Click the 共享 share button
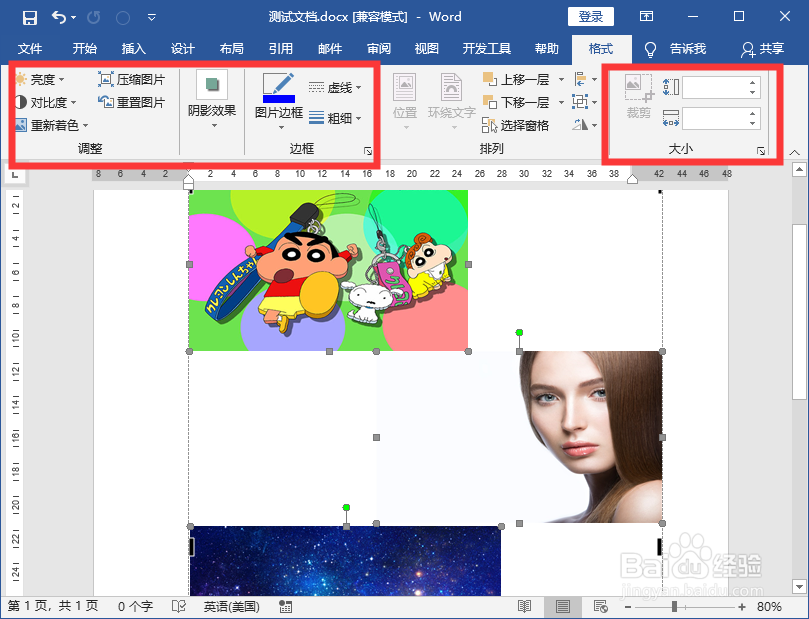 coord(763,49)
